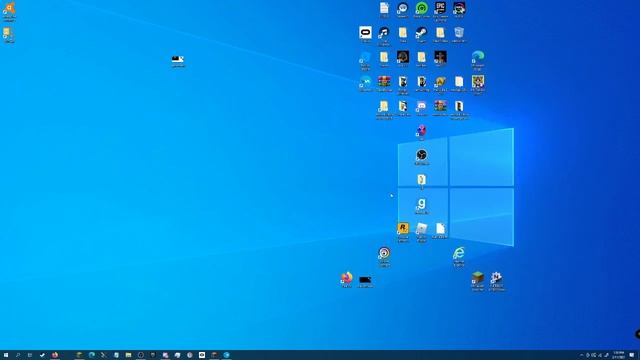This screenshot has height=360, width=640.
Task: Open the Action Center notification icon
Action: [632, 355]
